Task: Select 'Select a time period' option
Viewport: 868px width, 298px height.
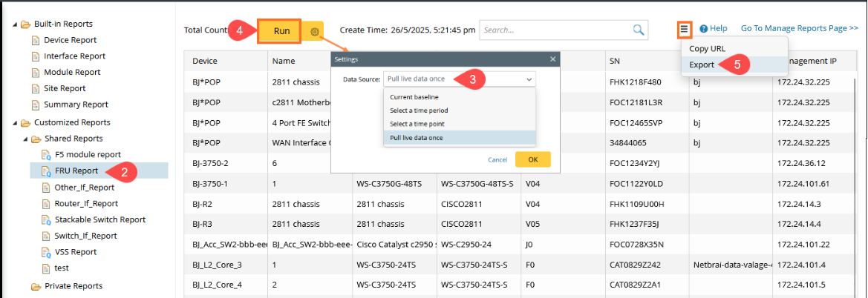Action: [x=419, y=110]
